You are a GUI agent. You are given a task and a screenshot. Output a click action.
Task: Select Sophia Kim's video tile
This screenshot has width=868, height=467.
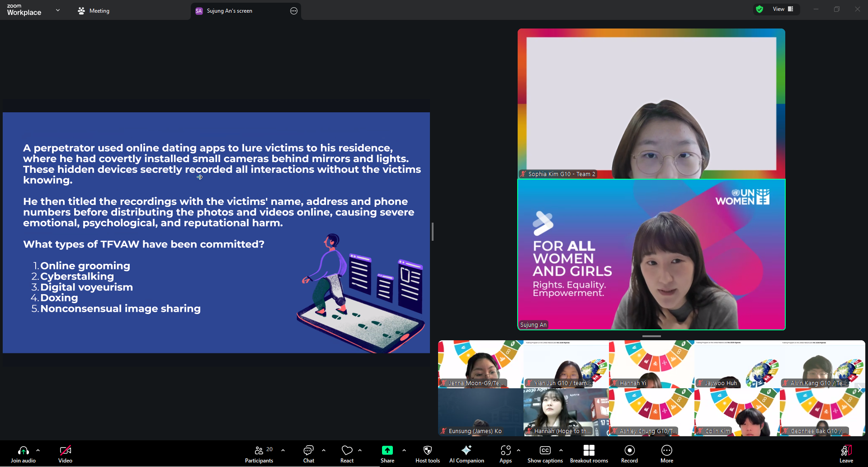click(651, 104)
